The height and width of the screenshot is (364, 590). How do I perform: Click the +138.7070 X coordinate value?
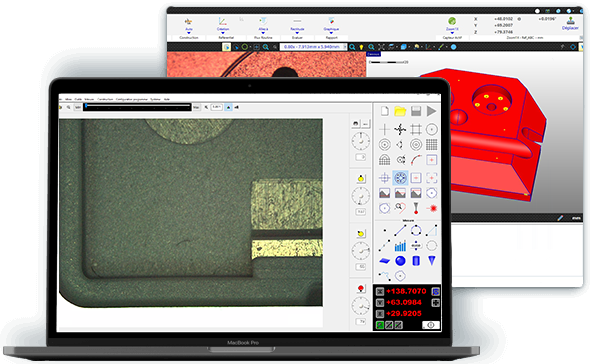point(406,291)
